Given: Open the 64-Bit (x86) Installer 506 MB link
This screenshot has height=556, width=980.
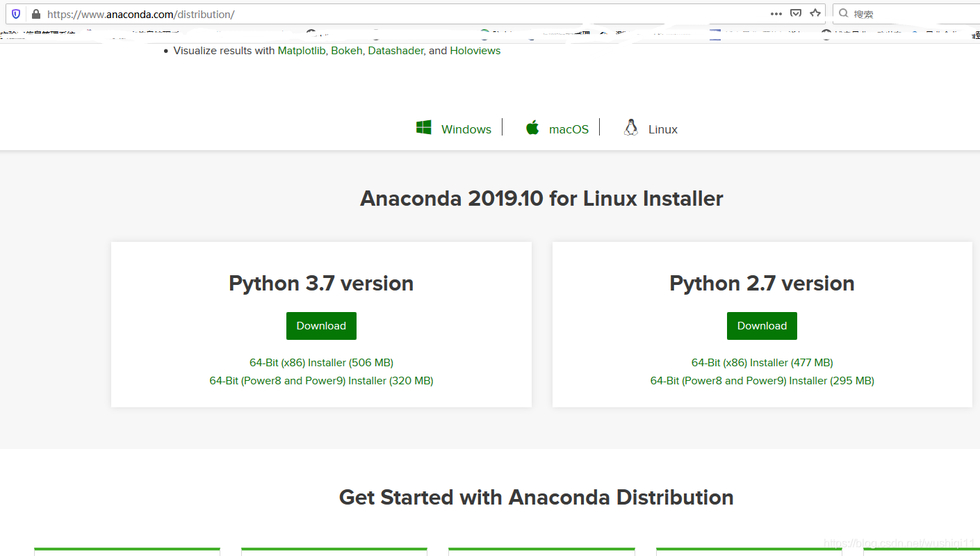Looking at the screenshot, I should click(x=321, y=362).
